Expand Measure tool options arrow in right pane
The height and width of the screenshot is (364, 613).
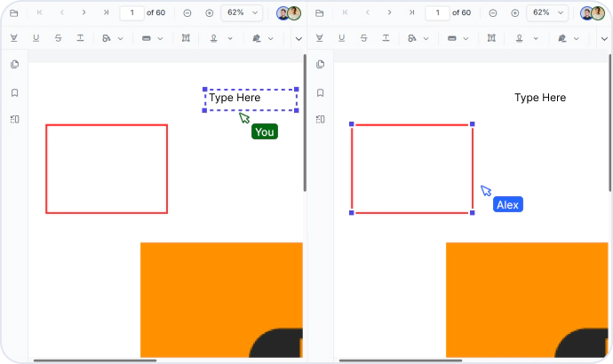[x=466, y=38]
